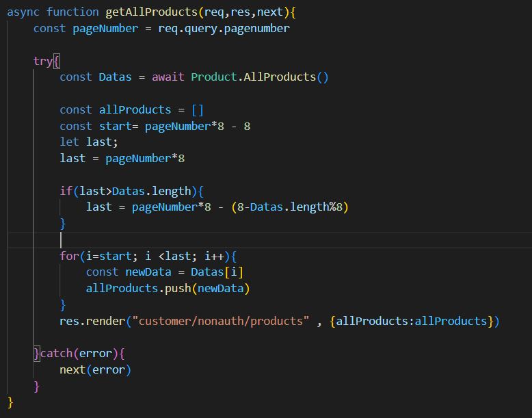
Task: Click 'req.query.pagenumber' expression
Action: [224, 29]
